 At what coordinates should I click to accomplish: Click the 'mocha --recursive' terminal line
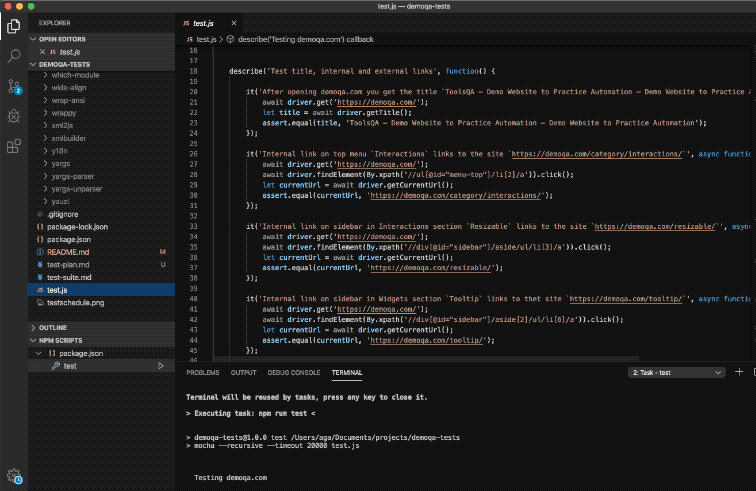tap(272, 446)
